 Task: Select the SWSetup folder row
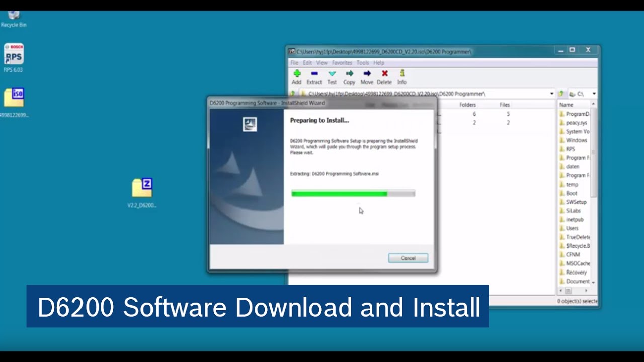[574, 202]
